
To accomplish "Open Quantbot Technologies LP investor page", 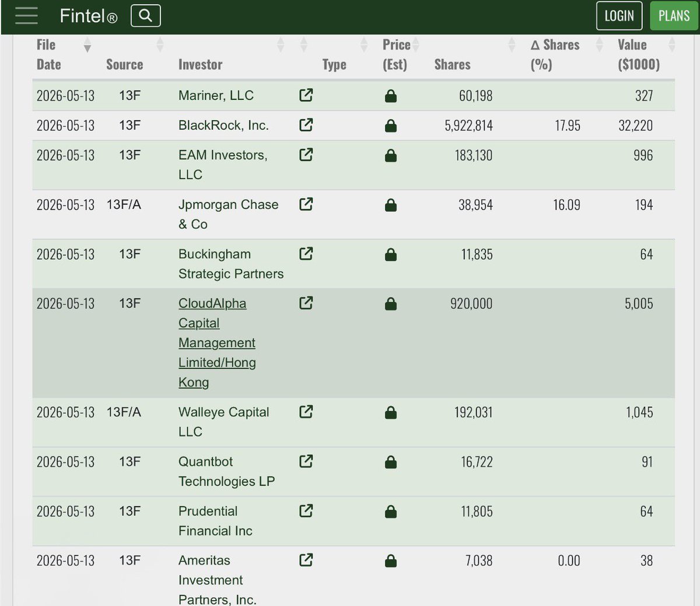I will (x=226, y=471).
